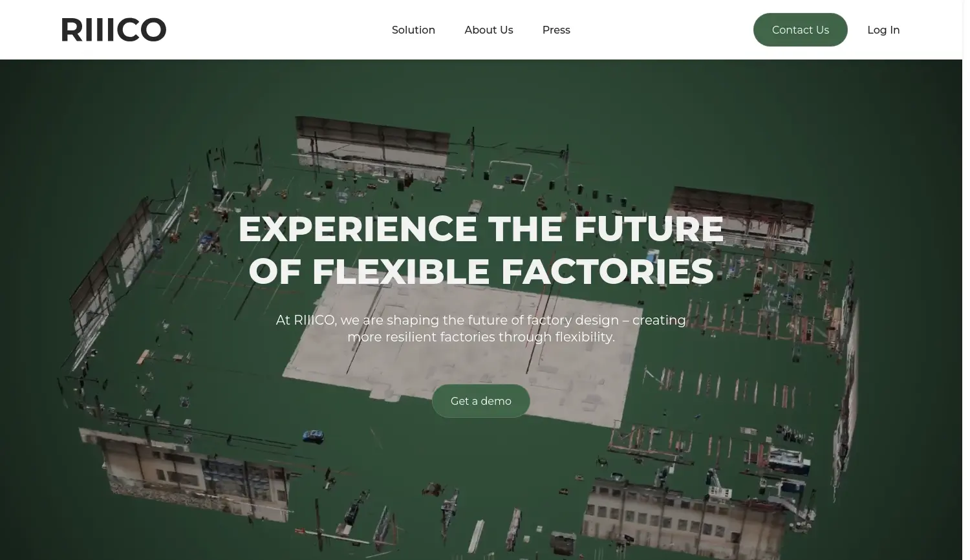Go to the About Us page
Screen dimensions: 970x560
click(x=488, y=30)
